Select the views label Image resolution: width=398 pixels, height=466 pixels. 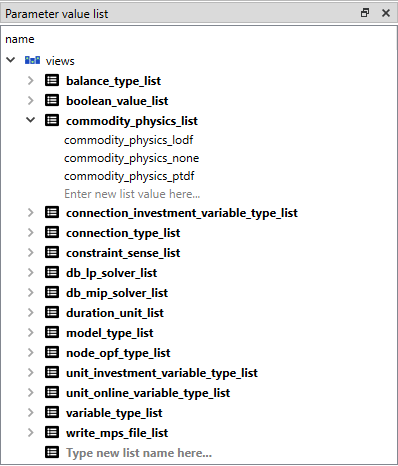coord(60,61)
